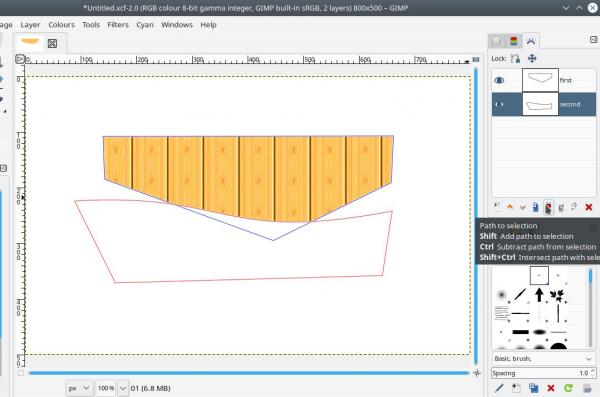The width and height of the screenshot is (600, 397).
Task: Open the 100% zoom level dropdown arrow
Action: (122, 388)
